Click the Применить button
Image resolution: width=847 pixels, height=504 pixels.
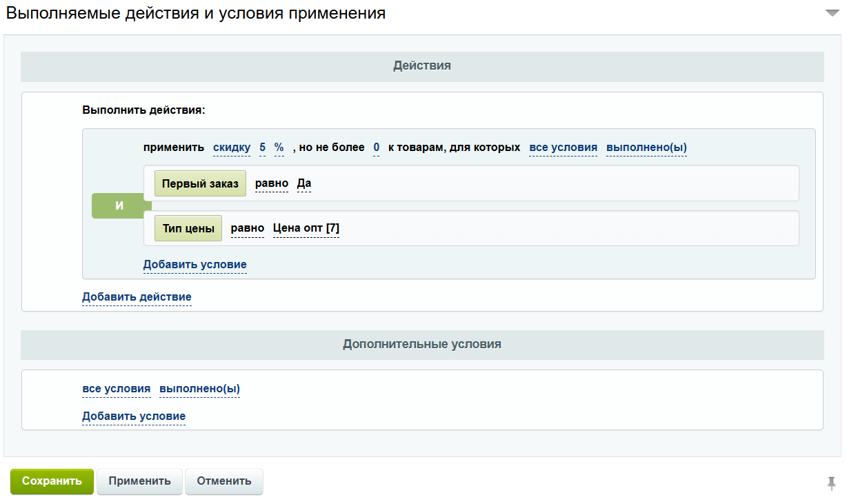139,481
